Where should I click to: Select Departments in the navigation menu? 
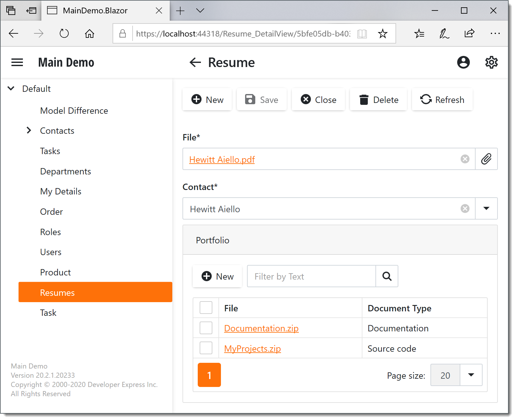(65, 172)
